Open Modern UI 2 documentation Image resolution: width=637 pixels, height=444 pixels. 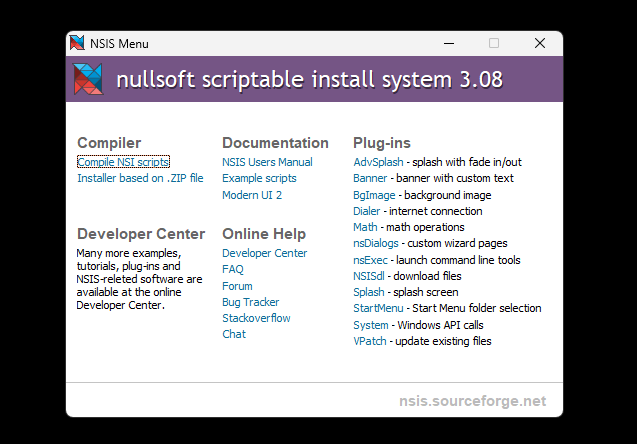(252, 195)
